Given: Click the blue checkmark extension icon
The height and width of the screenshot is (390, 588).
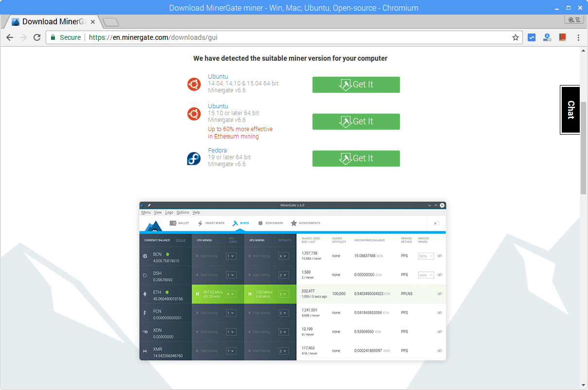Looking at the screenshot, I should [x=532, y=37].
